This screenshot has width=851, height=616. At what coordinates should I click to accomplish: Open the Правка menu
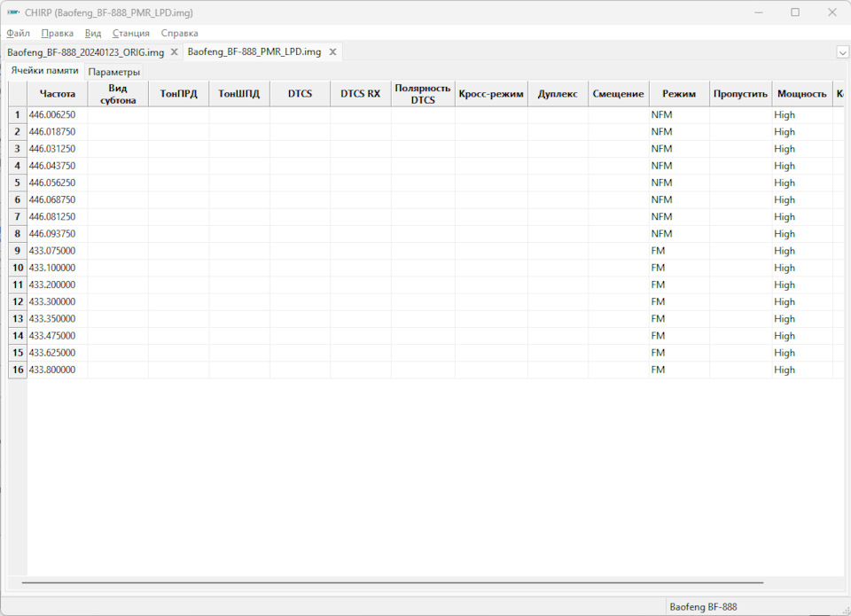point(57,33)
